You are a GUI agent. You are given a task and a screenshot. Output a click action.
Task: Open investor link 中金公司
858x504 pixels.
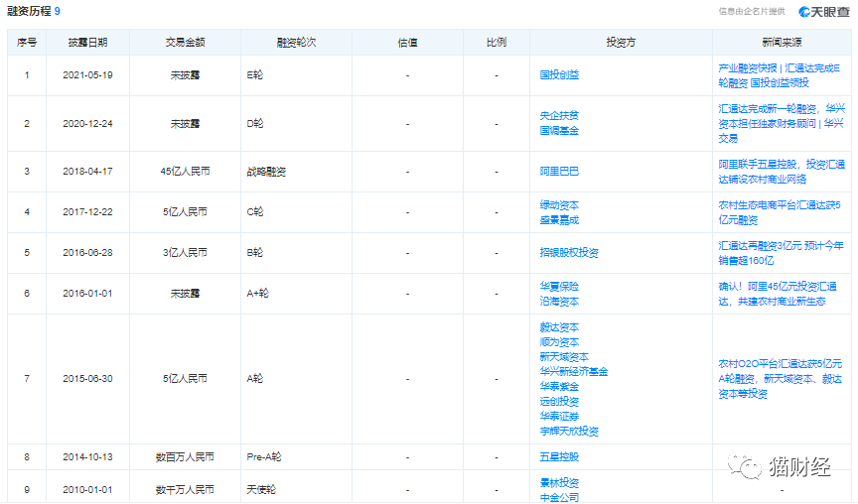pos(559,497)
